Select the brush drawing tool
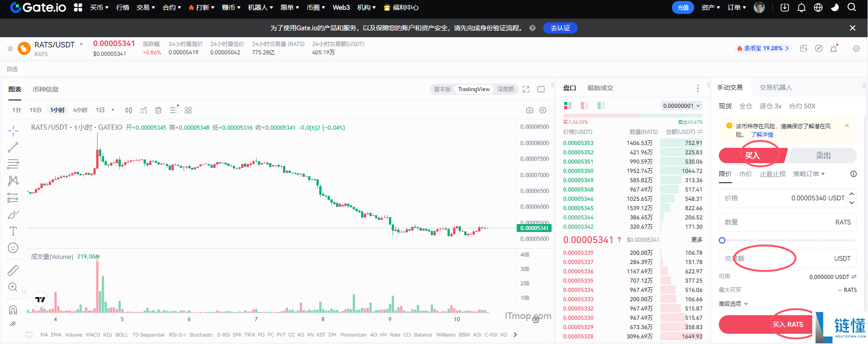 (13, 214)
